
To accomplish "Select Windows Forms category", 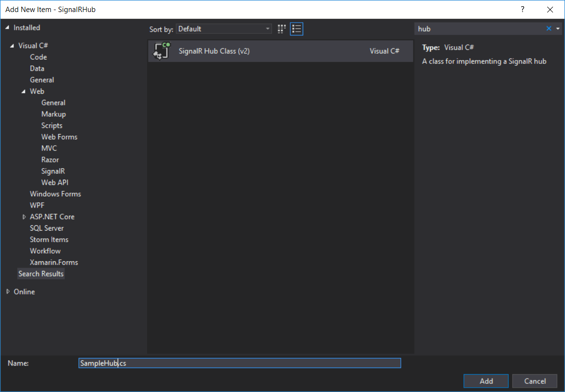I will (x=55, y=194).
